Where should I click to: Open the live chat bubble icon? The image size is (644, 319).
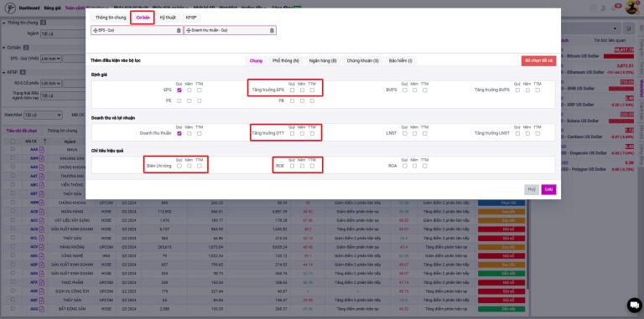tap(634, 305)
